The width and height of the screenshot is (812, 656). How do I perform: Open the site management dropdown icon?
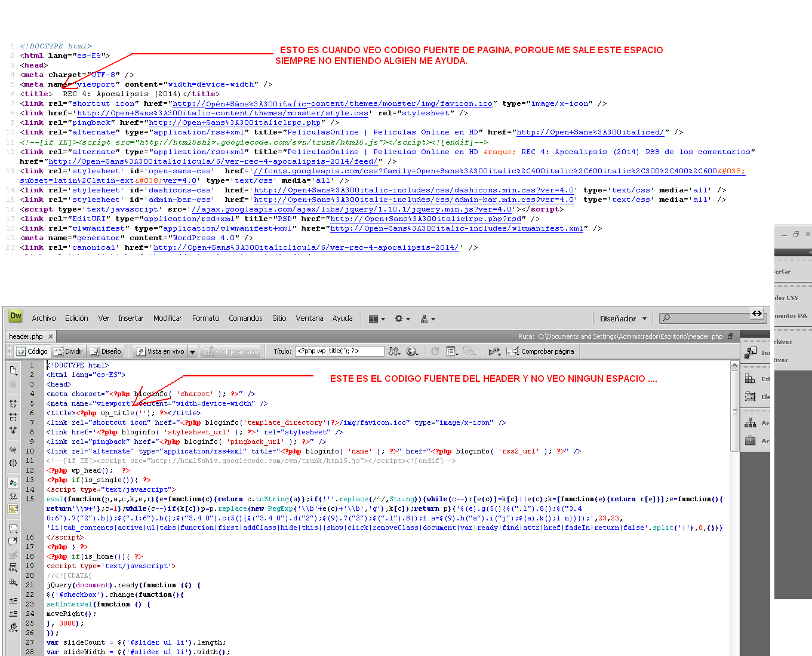click(427, 319)
